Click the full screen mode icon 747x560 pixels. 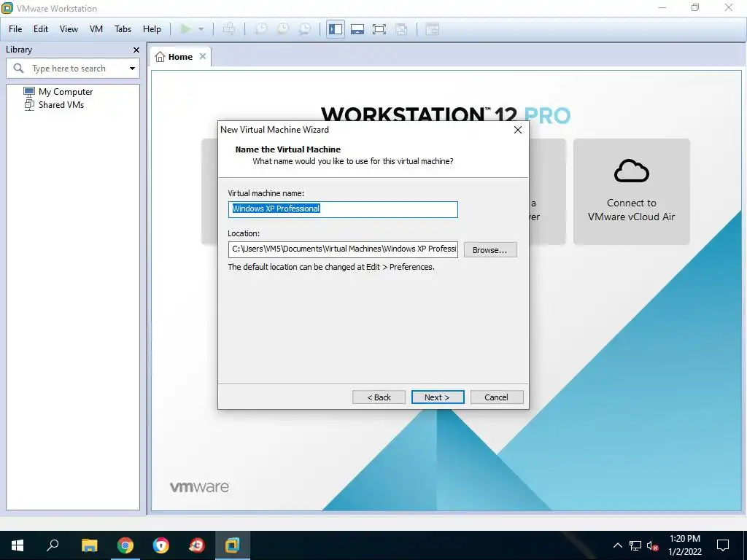(379, 29)
